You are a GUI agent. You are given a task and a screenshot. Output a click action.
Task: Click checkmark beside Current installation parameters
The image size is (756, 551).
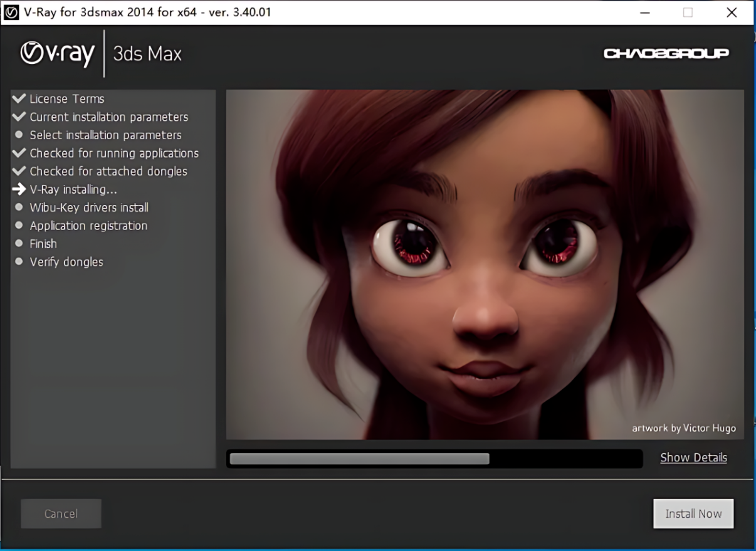coord(19,117)
